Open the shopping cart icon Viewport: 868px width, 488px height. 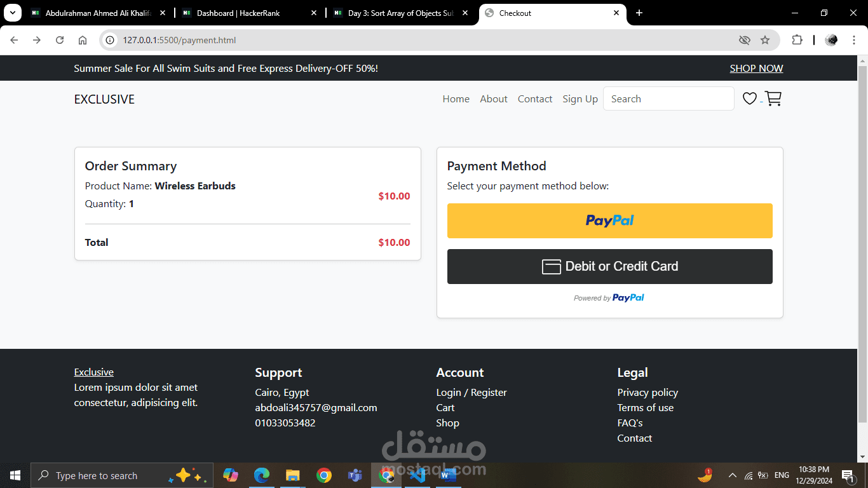773,98
